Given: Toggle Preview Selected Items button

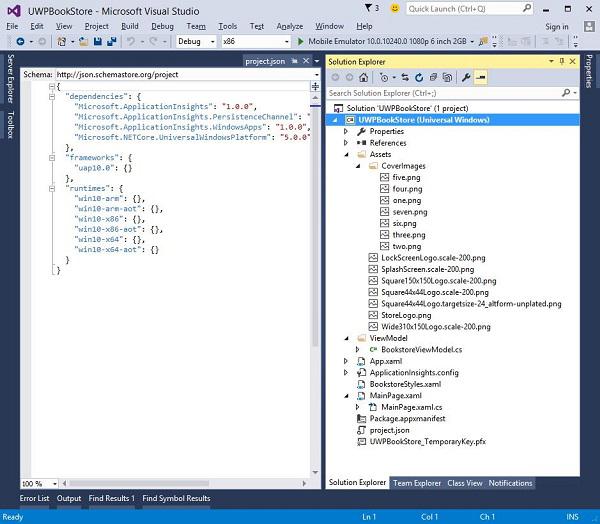Looking at the screenshot, I should 481,77.
